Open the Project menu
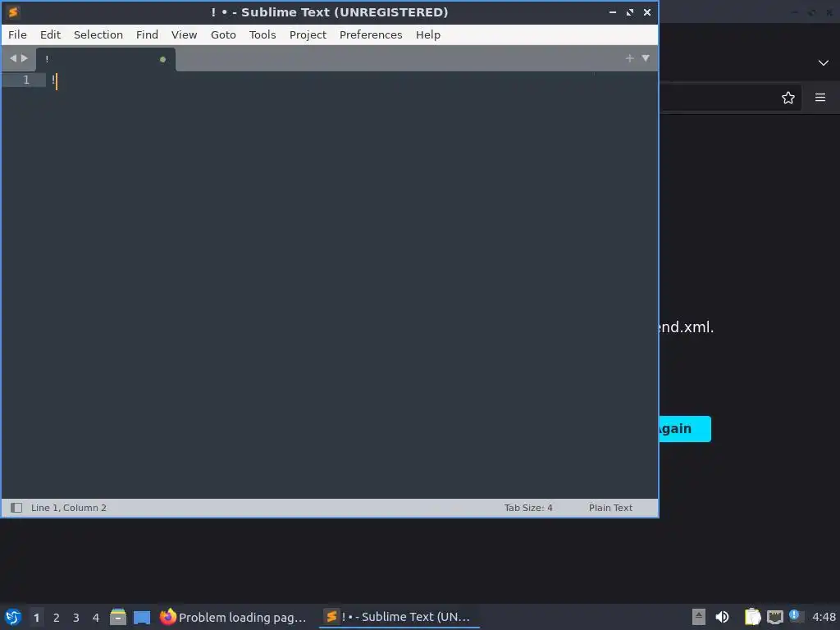840x630 pixels. click(308, 34)
